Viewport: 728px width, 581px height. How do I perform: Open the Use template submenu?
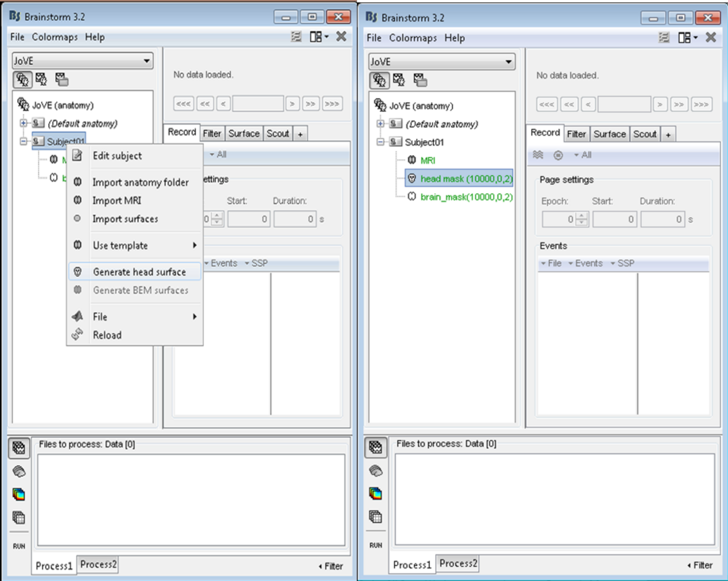(x=120, y=245)
